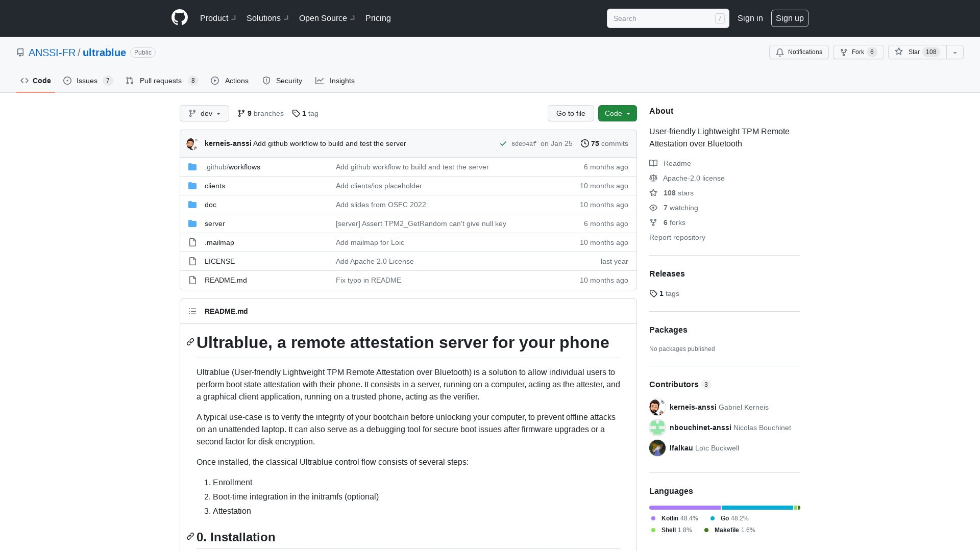Click the Sign in link
980x551 pixels.
750,18
